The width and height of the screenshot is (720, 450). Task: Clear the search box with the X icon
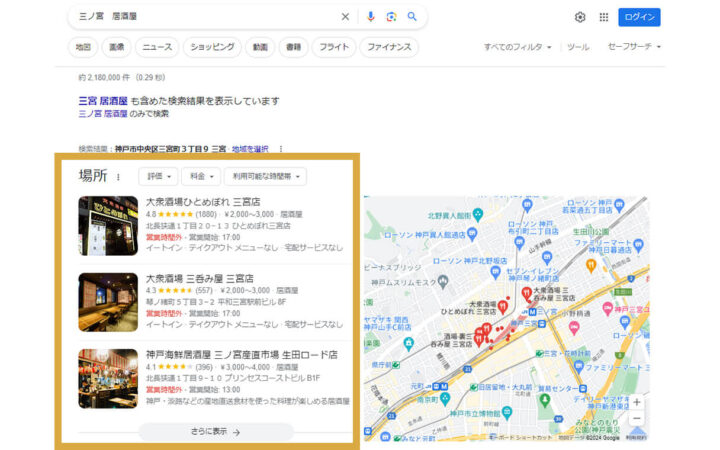345,17
